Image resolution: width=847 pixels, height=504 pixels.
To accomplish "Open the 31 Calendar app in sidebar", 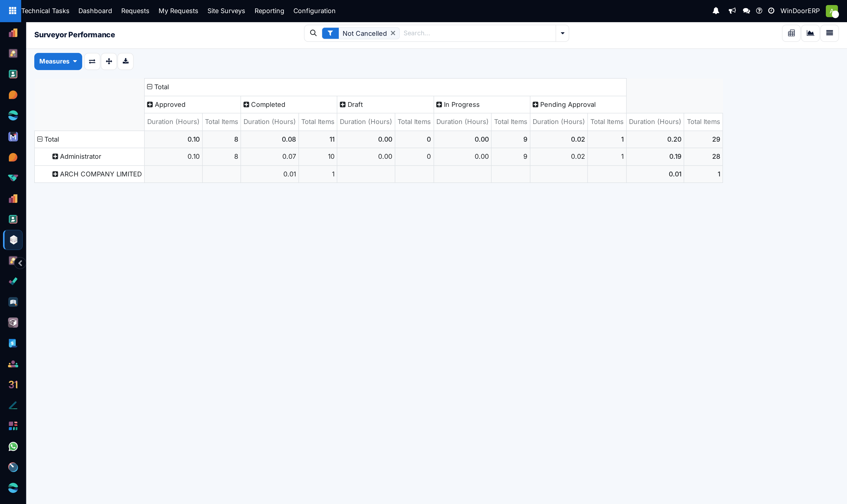I will click(x=13, y=385).
